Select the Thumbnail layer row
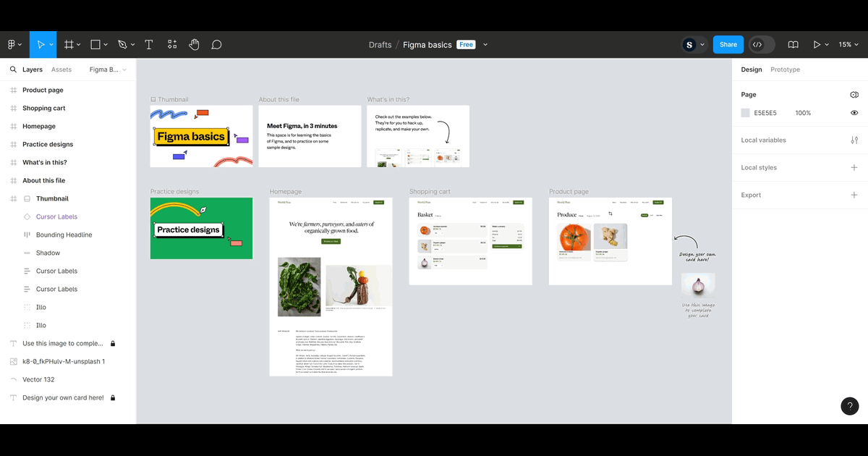Screen dimensions: 868x456 click(68, 199)
